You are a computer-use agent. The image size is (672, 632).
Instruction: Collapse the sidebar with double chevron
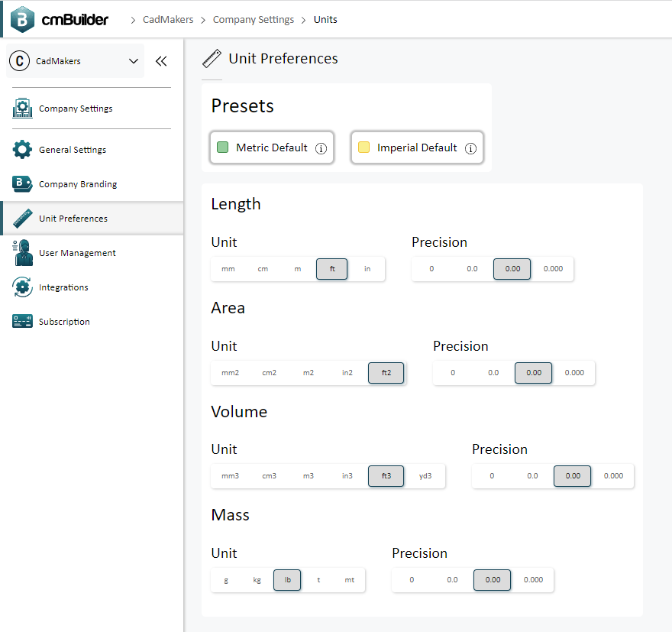click(x=161, y=61)
